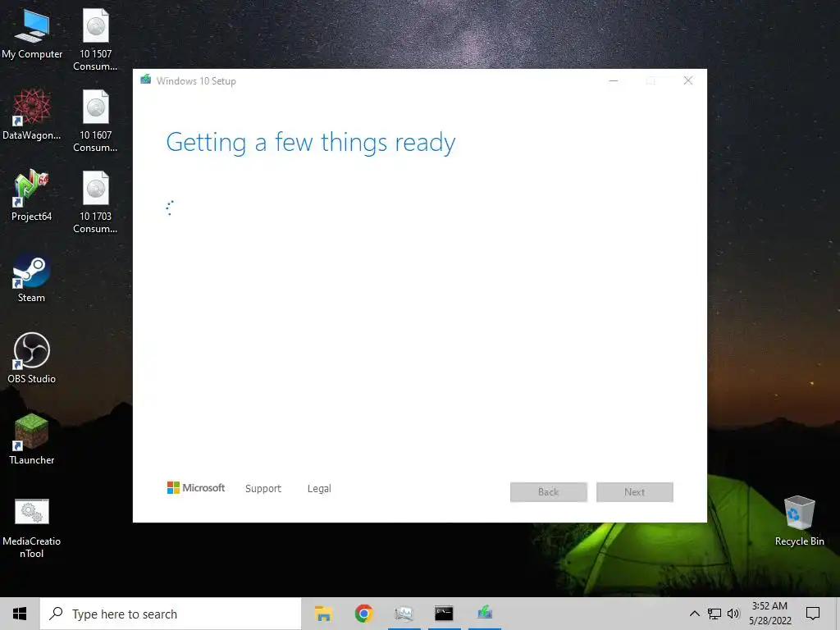Show hidden system tray icons
Viewport: 840px width, 630px height.
(x=694, y=614)
